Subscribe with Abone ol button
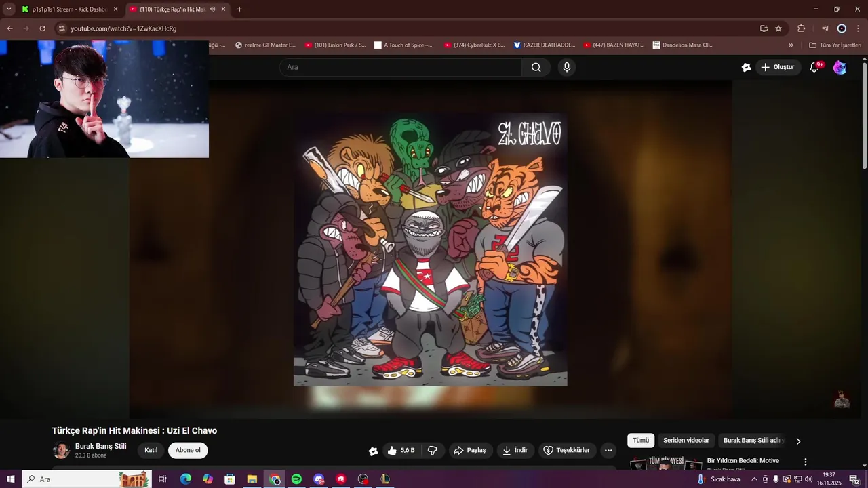Viewport: 868px width, 488px height. click(x=188, y=451)
